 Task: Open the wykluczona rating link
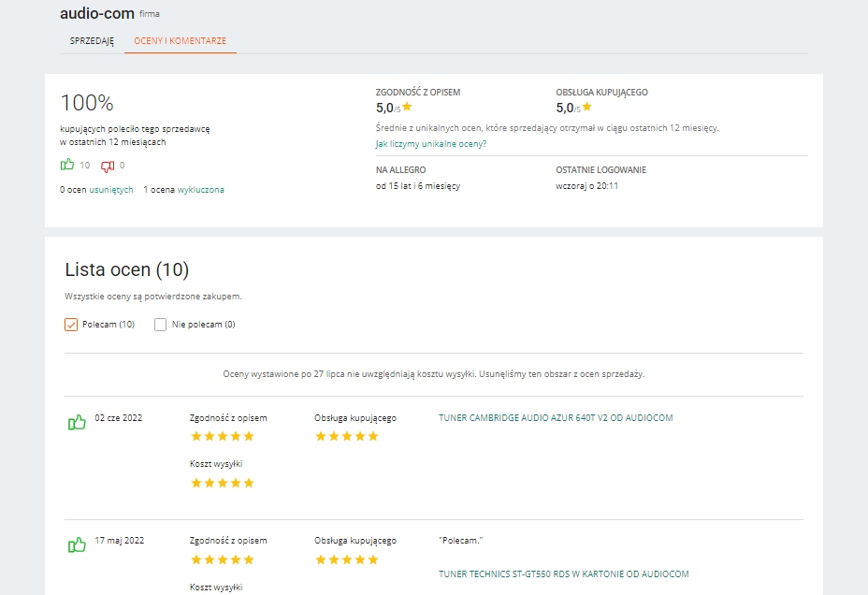point(201,190)
